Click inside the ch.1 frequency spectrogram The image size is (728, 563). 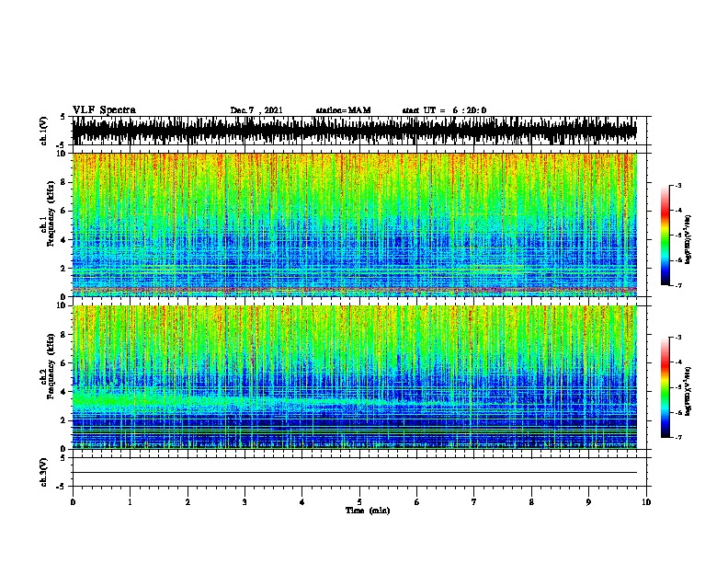(355, 224)
